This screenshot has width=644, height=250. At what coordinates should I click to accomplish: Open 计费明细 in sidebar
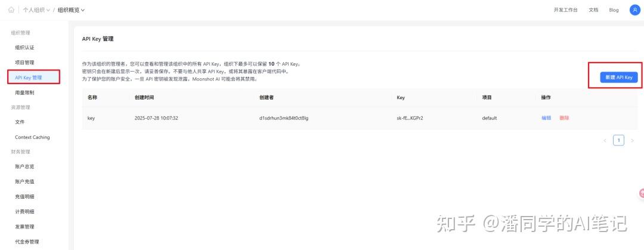pos(24,212)
